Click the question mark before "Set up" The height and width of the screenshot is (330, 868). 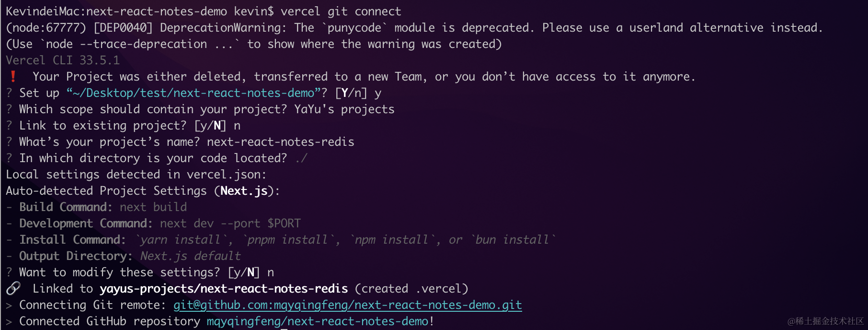[x=9, y=93]
